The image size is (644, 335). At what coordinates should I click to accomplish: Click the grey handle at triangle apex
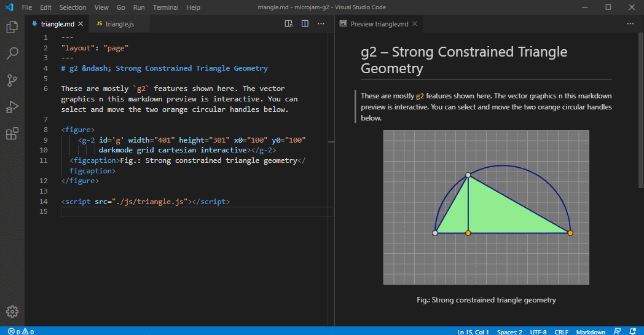pyautogui.click(x=468, y=175)
